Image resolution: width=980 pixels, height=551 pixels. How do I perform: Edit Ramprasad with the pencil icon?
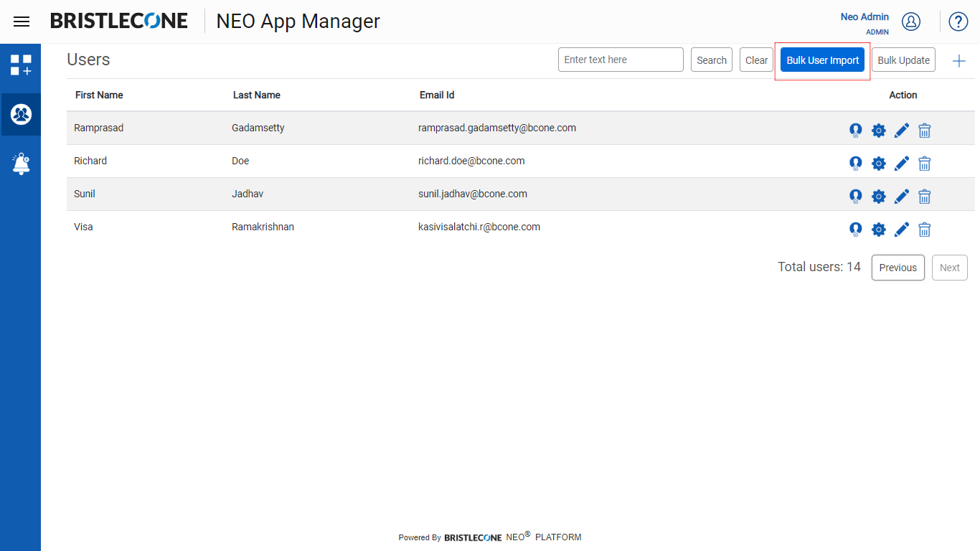(902, 130)
